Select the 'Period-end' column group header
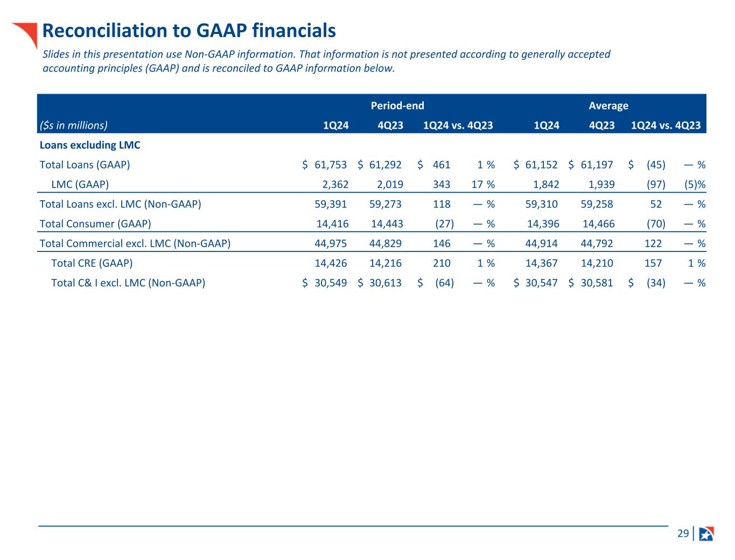735x560 pixels. coord(397,106)
